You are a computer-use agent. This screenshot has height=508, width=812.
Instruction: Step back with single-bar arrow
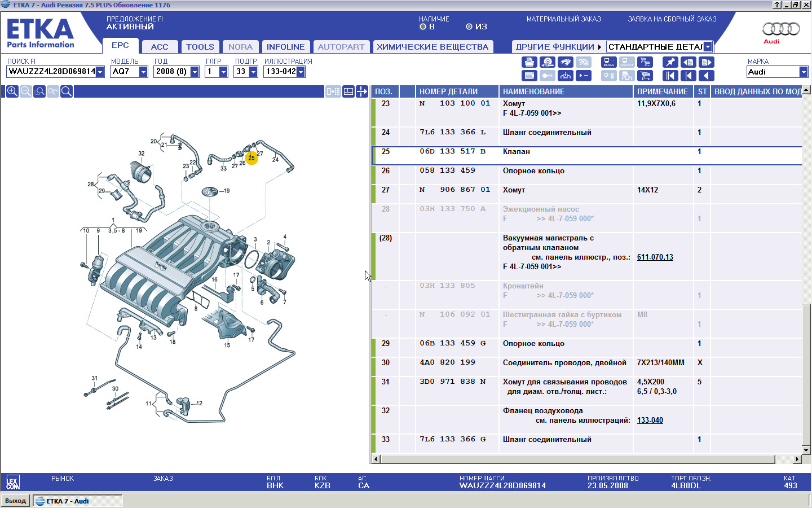tap(688, 76)
